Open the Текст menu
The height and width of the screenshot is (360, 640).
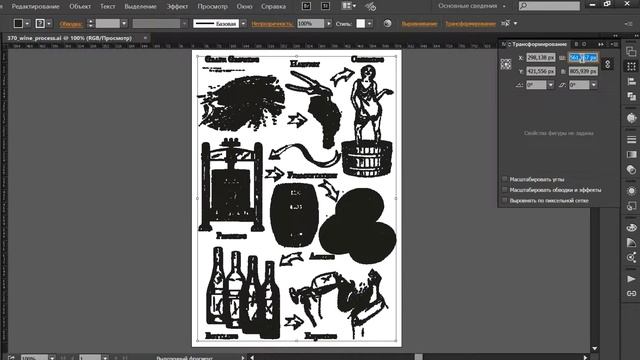(108, 7)
